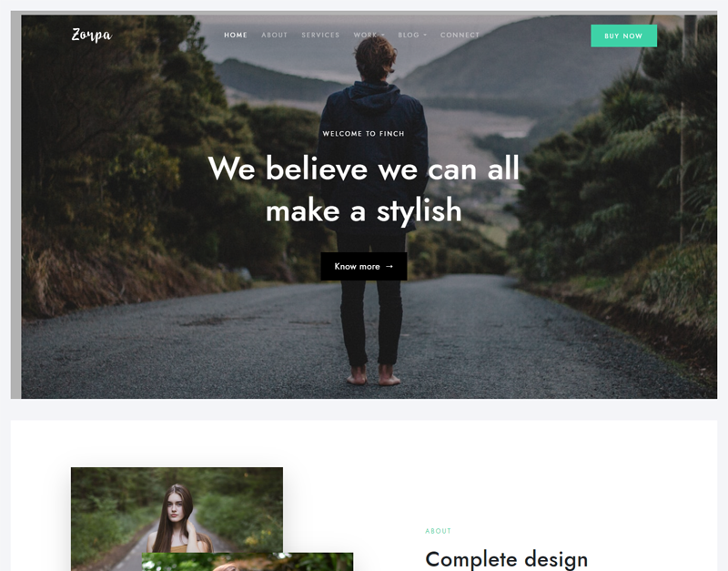Click the arrow icon in Know more
Image resolution: width=728 pixels, height=571 pixels.
point(389,266)
